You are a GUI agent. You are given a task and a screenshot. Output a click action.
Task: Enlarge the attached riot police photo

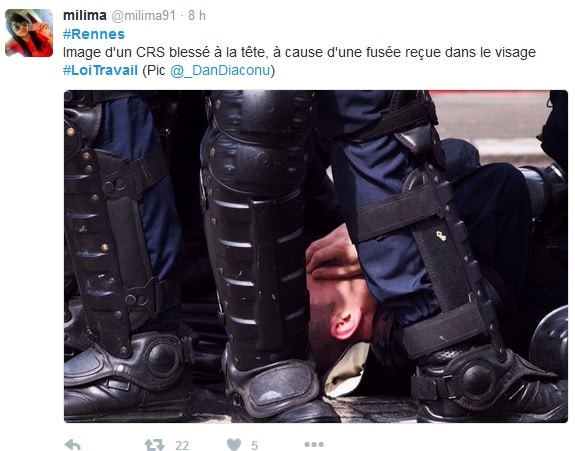316,256
